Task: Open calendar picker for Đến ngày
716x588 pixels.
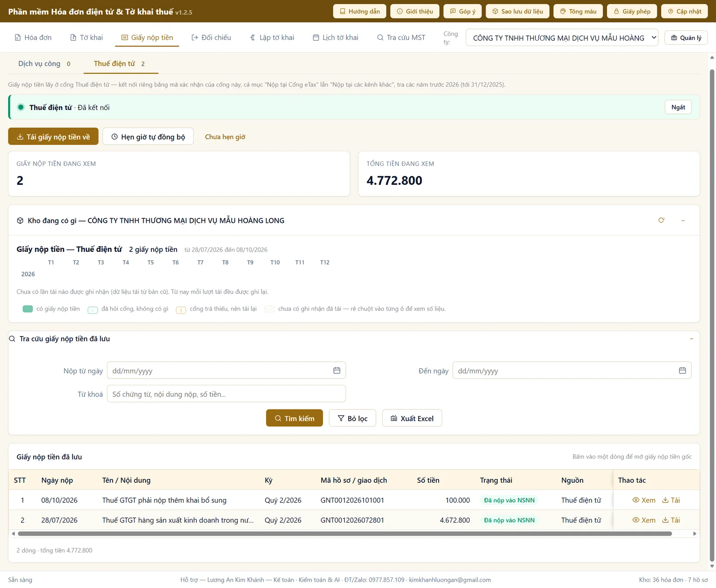Action: [682, 371]
